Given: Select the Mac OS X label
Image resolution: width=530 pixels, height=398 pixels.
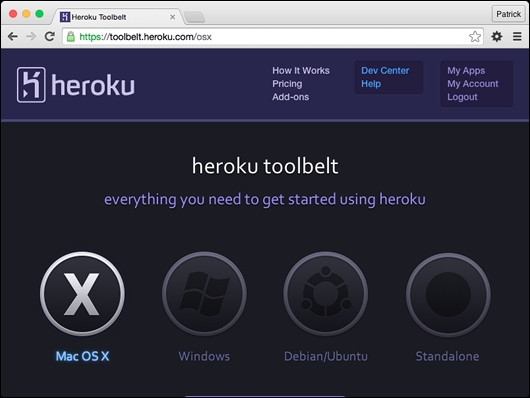Looking at the screenshot, I should coord(82,356).
